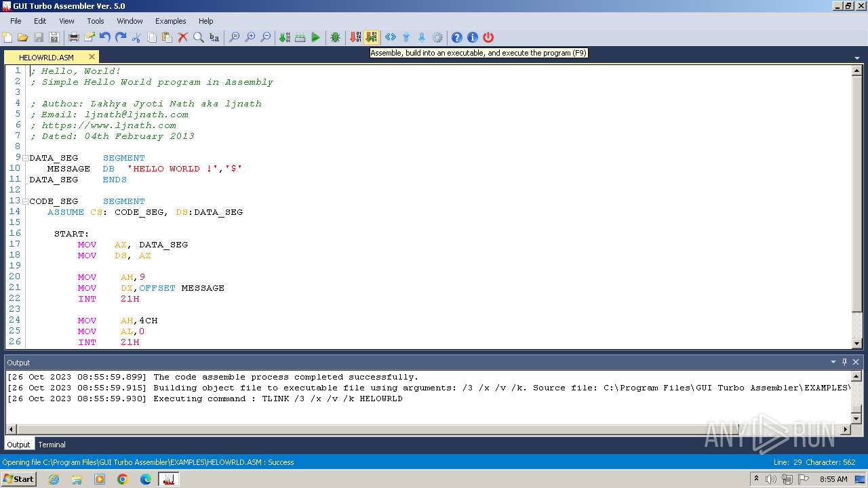Open the File menu
Screen dimensions: 868x488
coord(16,21)
